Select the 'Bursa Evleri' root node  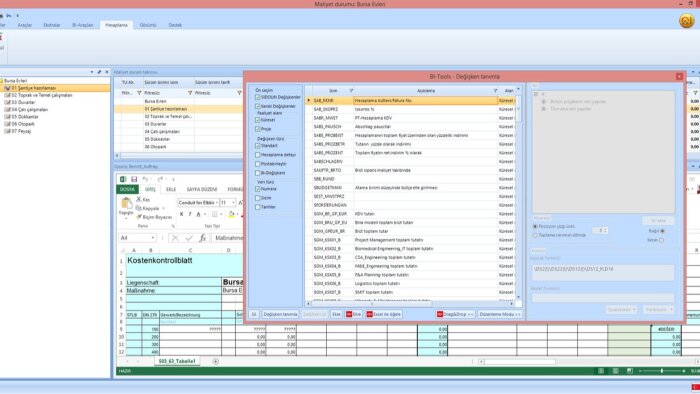[15, 81]
